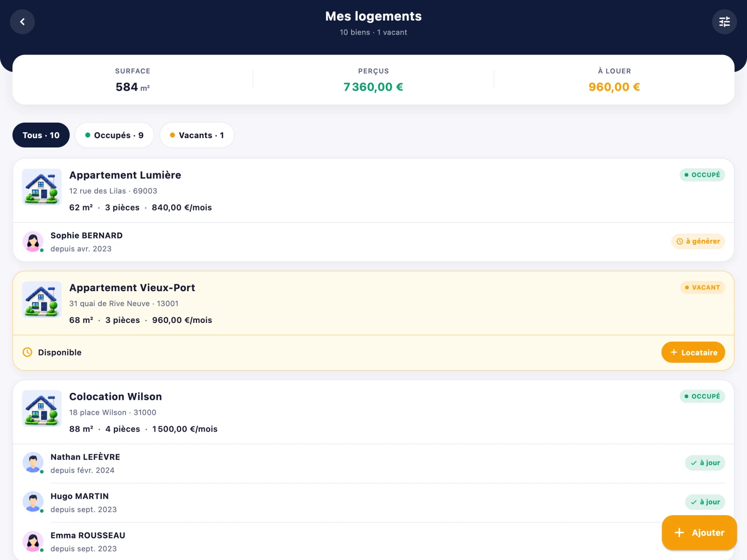Image resolution: width=747 pixels, height=560 pixels.
Task: Select the Tous · 10 filter tab
Action: coord(41,135)
